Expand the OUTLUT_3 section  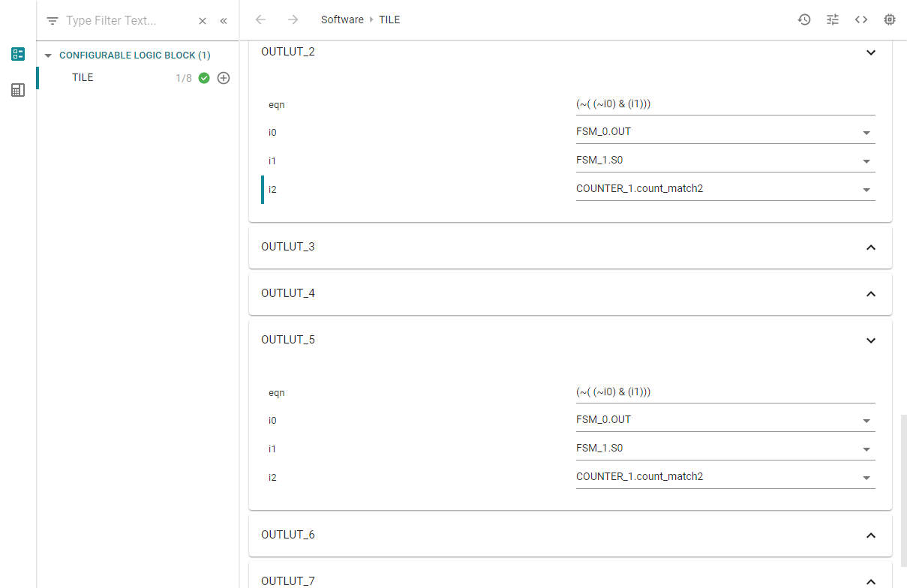pos(870,247)
